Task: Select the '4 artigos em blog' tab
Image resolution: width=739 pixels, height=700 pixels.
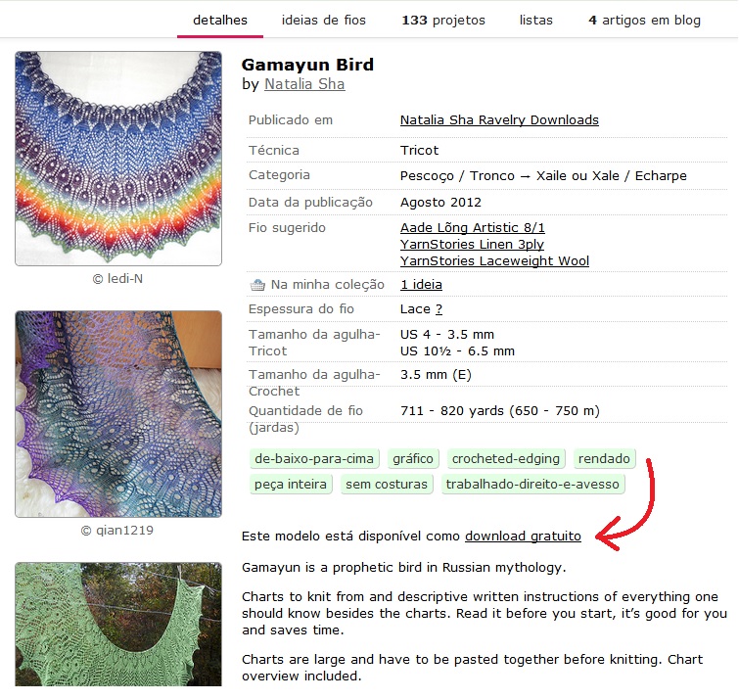Action: pos(644,21)
